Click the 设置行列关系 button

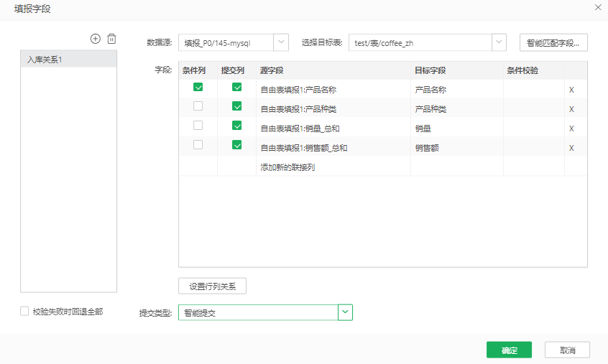pos(213,286)
